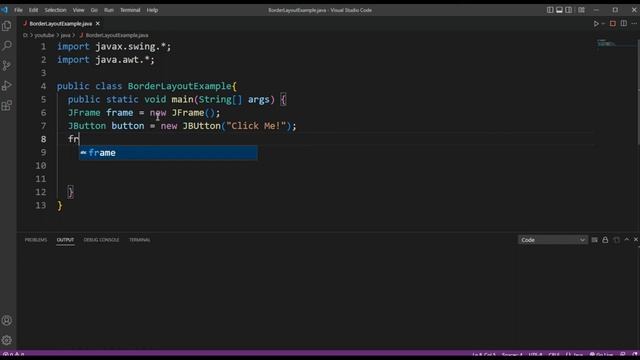
Task: Open the Extensions view
Action: click(x=7, y=105)
